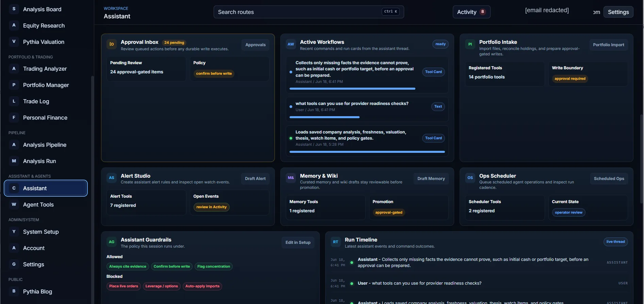The width and height of the screenshot is (644, 304).
Task: Click Tool Card tag on 'Collects only missing facts'
Action: (433, 72)
